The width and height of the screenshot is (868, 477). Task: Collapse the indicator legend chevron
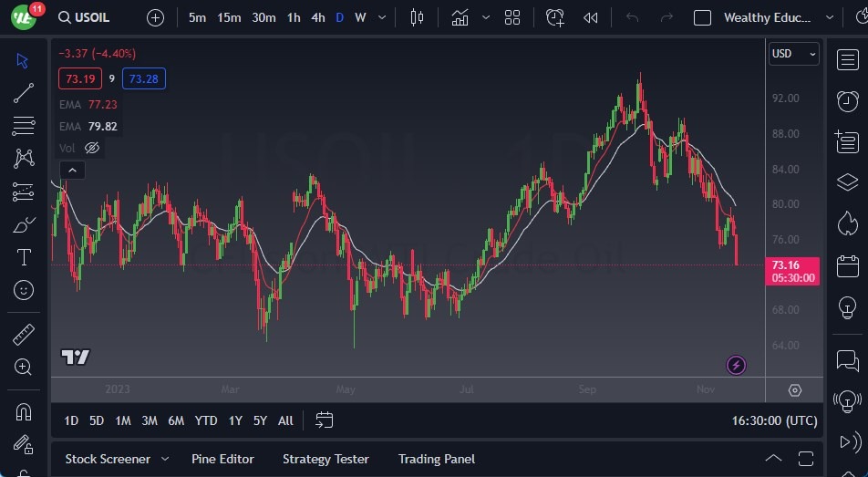coord(71,170)
